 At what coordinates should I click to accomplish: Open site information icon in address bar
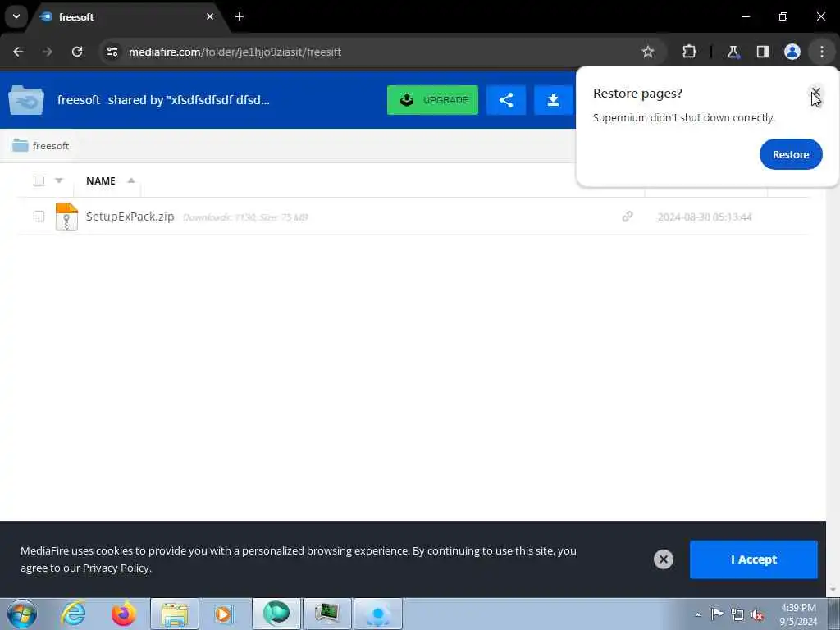point(112,52)
